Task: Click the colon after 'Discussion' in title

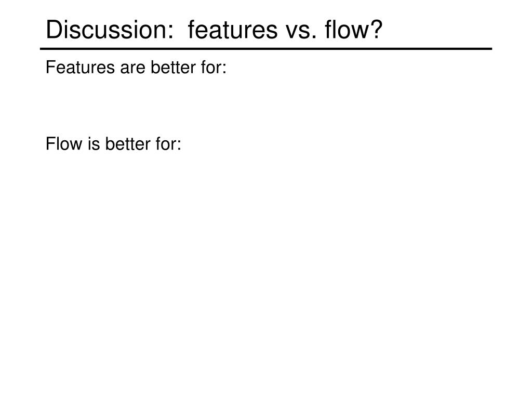Action: tap(170, 33)
